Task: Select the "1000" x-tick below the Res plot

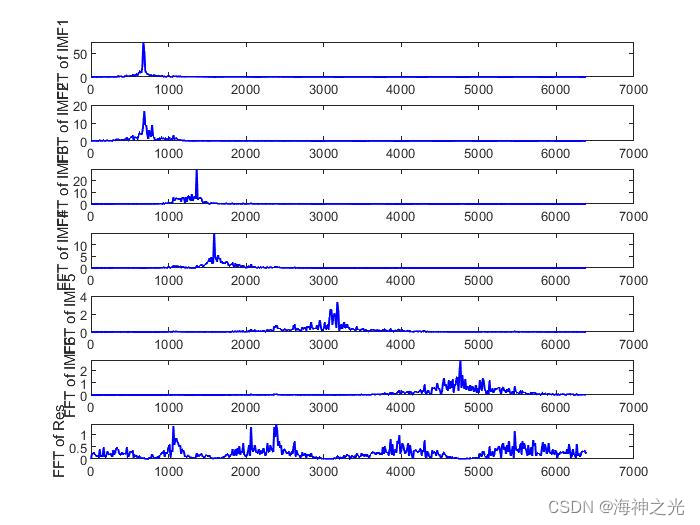Action: (168, 471)
